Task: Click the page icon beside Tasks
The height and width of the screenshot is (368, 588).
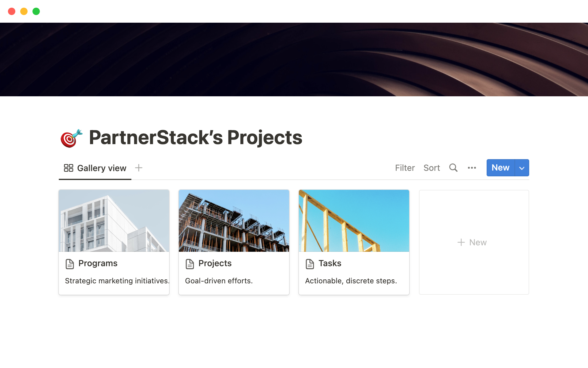Action: 310,263
